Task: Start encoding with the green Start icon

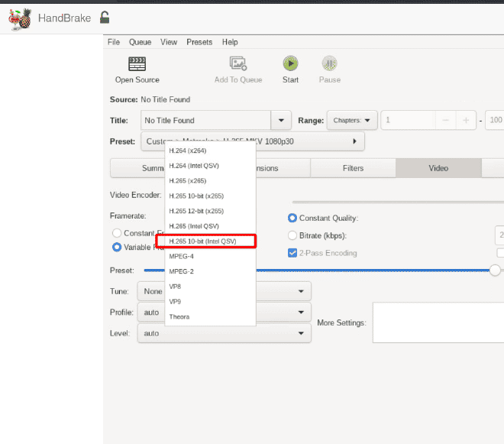Action: [291, 63]
